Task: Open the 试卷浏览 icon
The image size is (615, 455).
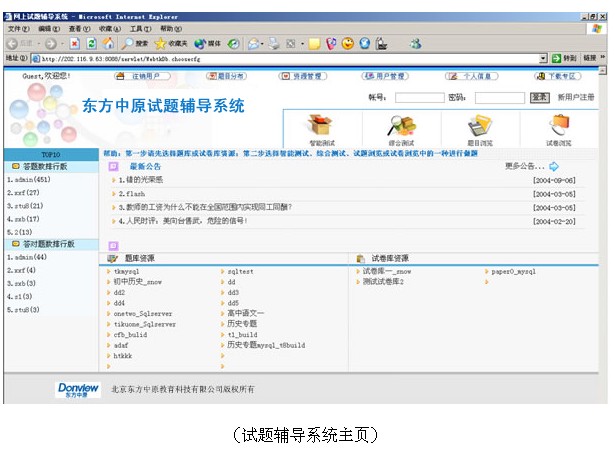Action: 557,127
